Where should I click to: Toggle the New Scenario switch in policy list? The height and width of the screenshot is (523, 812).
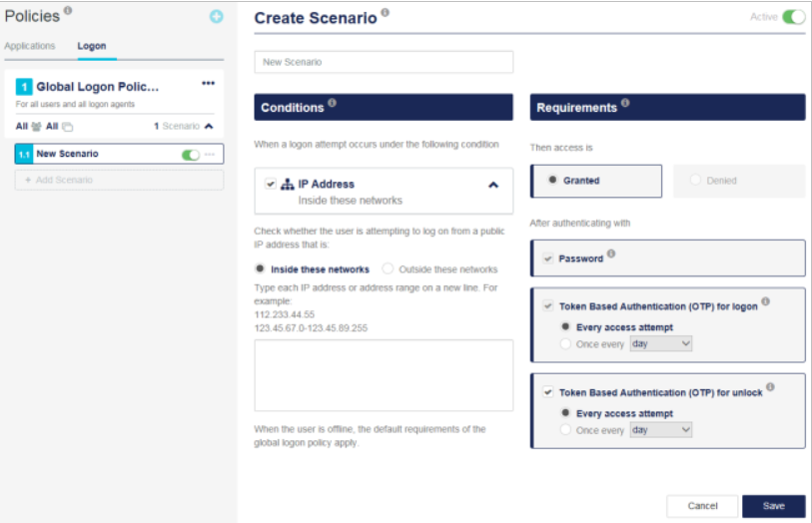click(190, 155)
